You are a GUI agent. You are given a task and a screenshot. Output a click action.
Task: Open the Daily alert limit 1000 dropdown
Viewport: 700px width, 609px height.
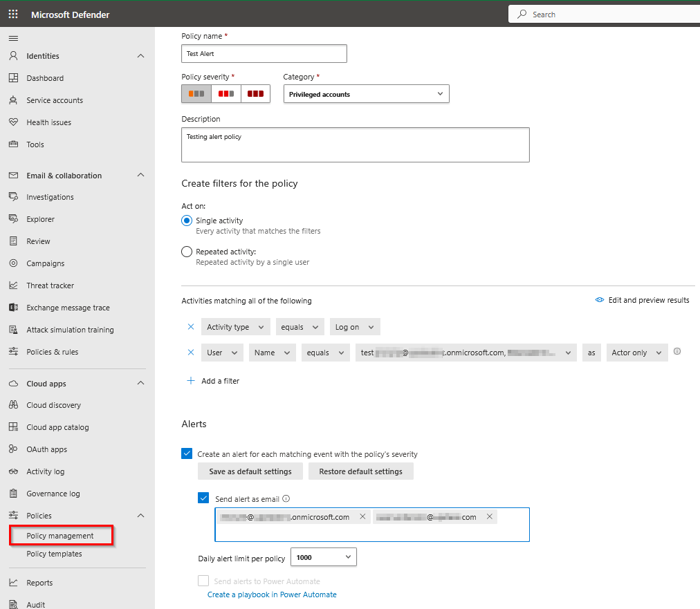[324, 556]
